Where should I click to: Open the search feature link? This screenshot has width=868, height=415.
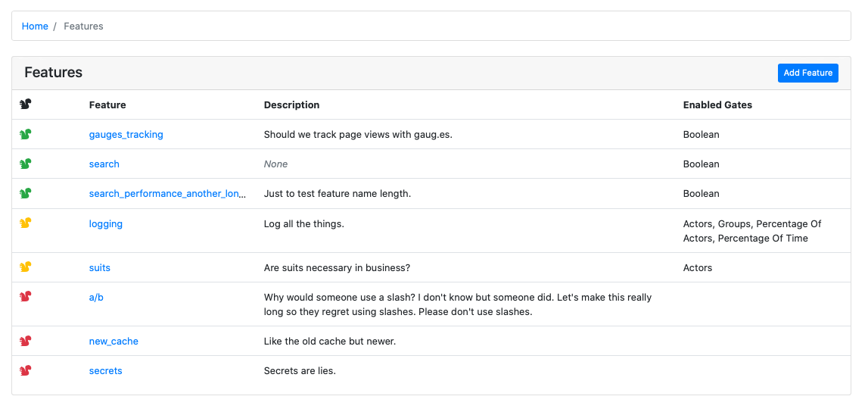pos(104,164)
